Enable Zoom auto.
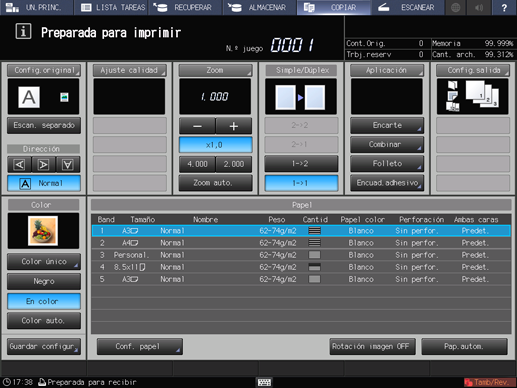 (215, 183)
